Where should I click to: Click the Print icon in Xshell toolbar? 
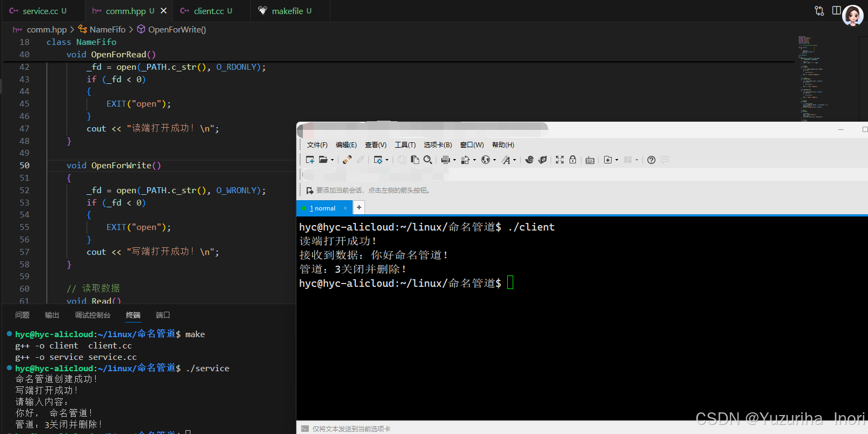(x=446, y=160)
